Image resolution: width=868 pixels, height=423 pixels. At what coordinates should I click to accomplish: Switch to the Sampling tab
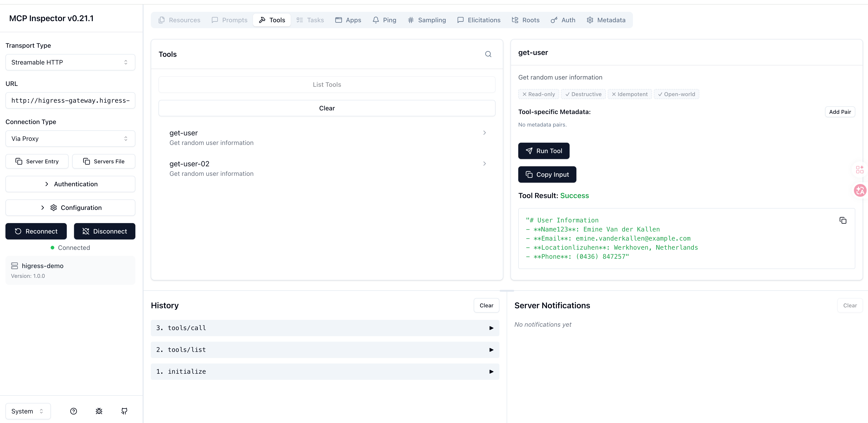pyautogui.click(x=427, y=20)
